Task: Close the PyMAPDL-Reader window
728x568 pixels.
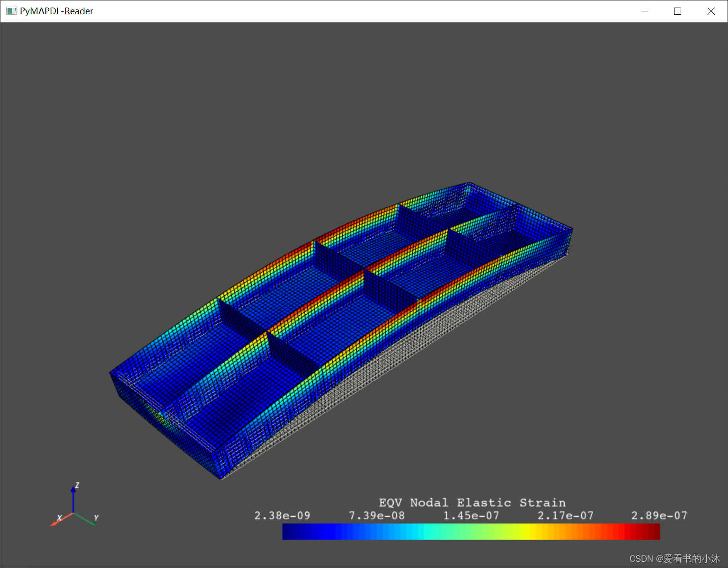Action: [711, 11]
